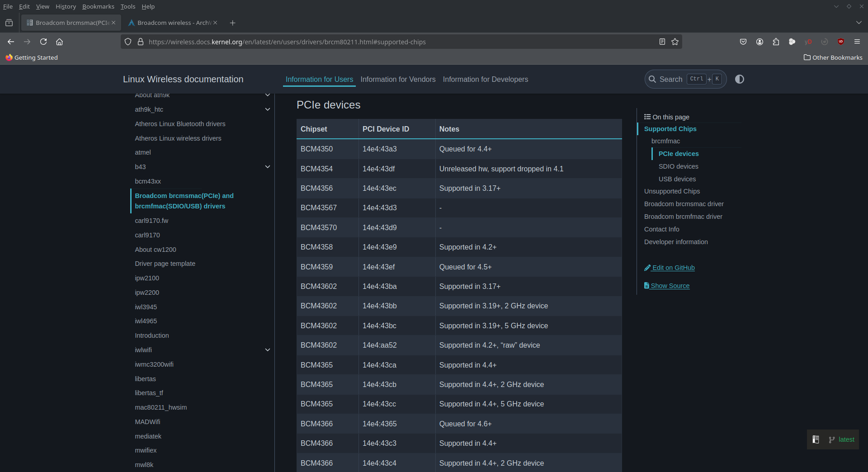Image resolution: width=868 pixels, height=472 pixels.
Task: Bookmark this page with the star
Action: pos(675,42)
